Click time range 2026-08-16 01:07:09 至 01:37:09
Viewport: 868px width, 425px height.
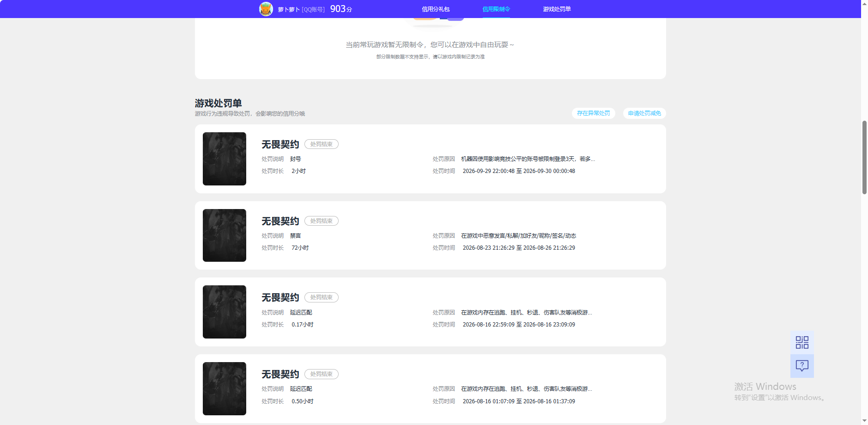point(519,401)
